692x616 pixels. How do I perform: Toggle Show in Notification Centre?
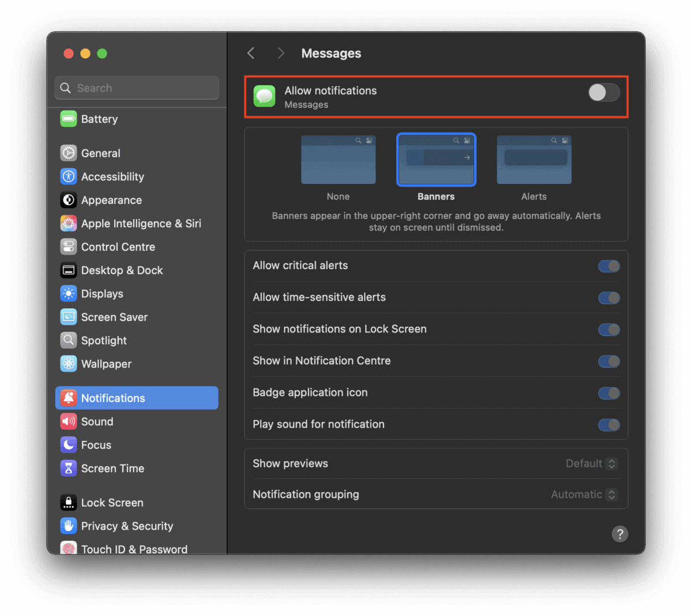609,361
